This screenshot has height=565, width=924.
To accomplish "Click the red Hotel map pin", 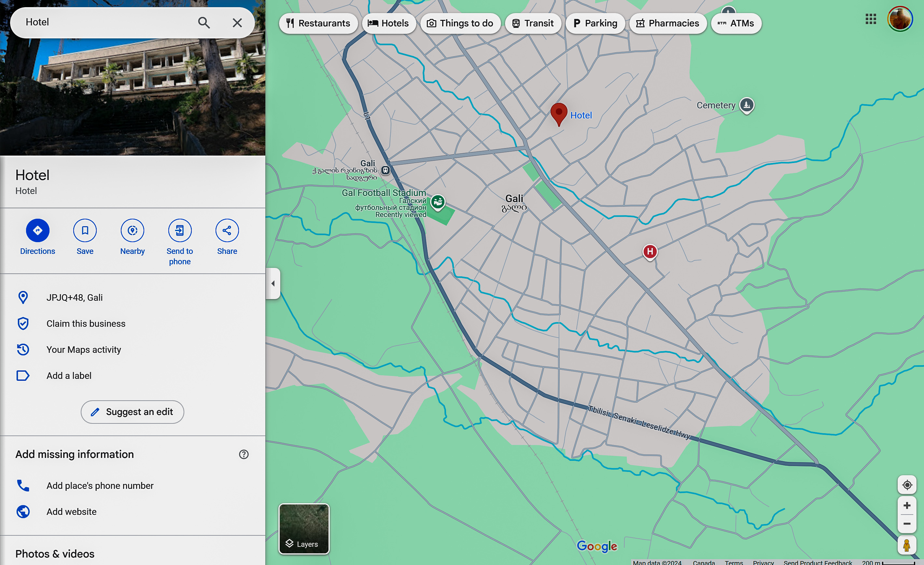I will (559, 114).
